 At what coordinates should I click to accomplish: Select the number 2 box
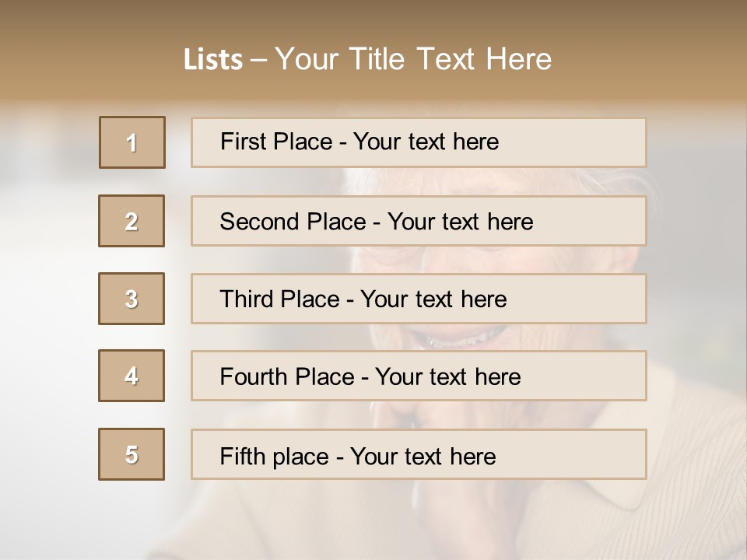(132, 221)
